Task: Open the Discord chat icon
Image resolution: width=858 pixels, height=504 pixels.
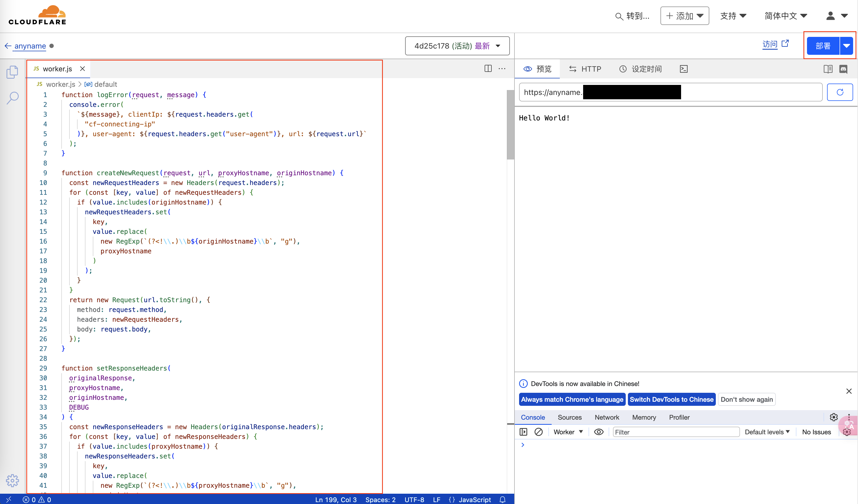Action: tap(843, 69)
